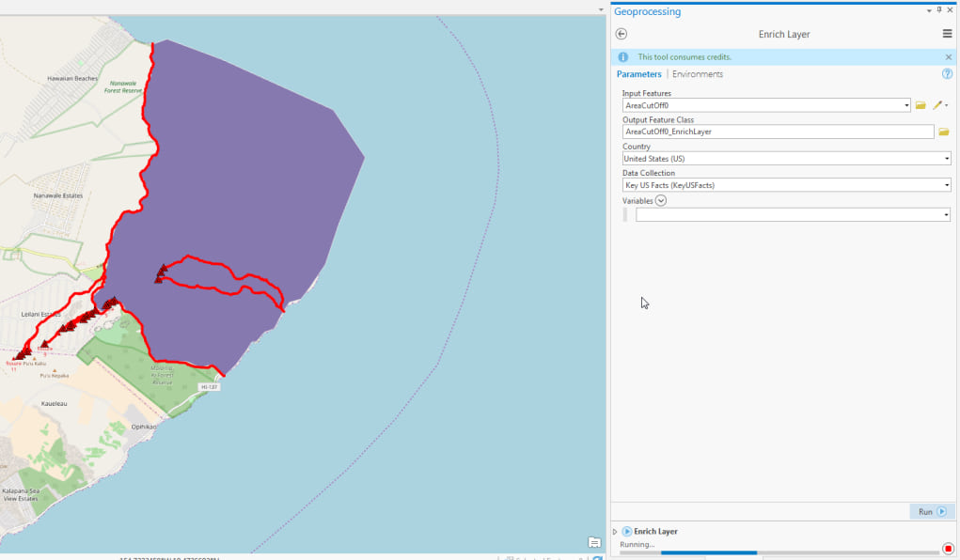The height and width of the screenshot is (560, 960).
Task: Browse for Input Features folder icon
Action: tap(921, 105)
